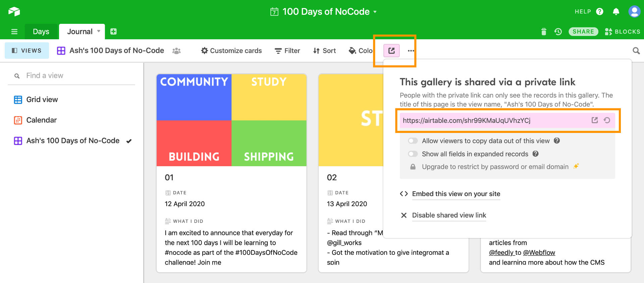
Task: Click Disable shared view link
Action: click(449, 215)
